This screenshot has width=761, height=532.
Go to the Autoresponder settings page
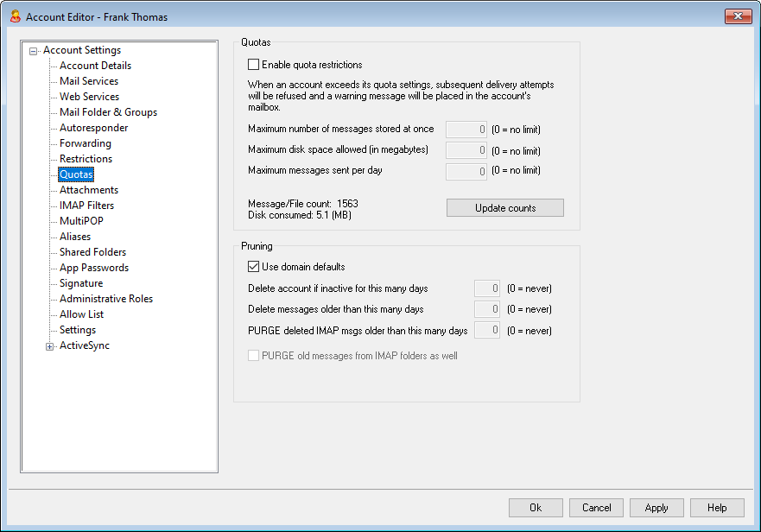[93, 128]
